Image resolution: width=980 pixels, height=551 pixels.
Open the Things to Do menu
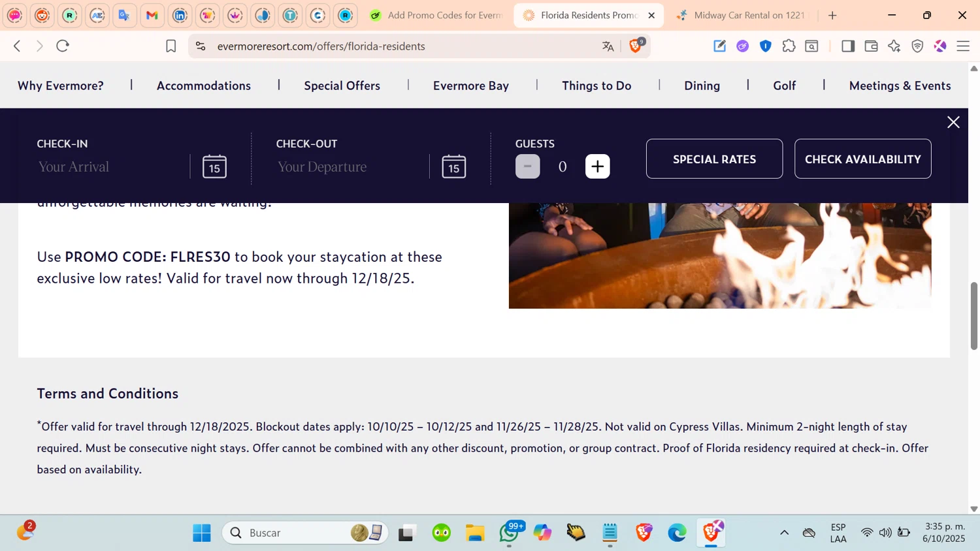tap(596, 86)
